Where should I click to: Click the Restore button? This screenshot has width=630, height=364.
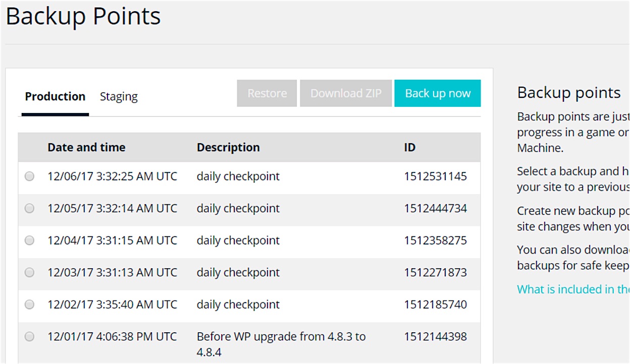(x=267, y=93)
